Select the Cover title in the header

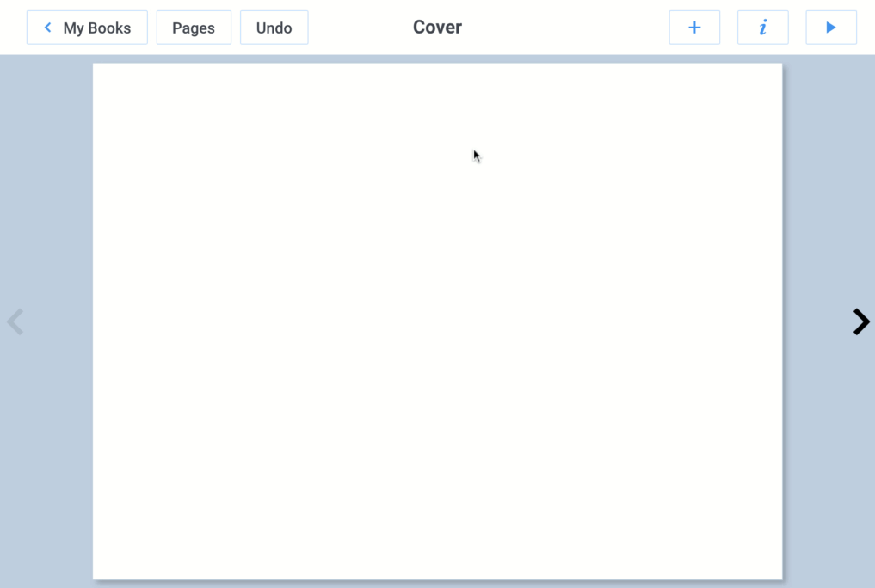click(x=437, y=27)
